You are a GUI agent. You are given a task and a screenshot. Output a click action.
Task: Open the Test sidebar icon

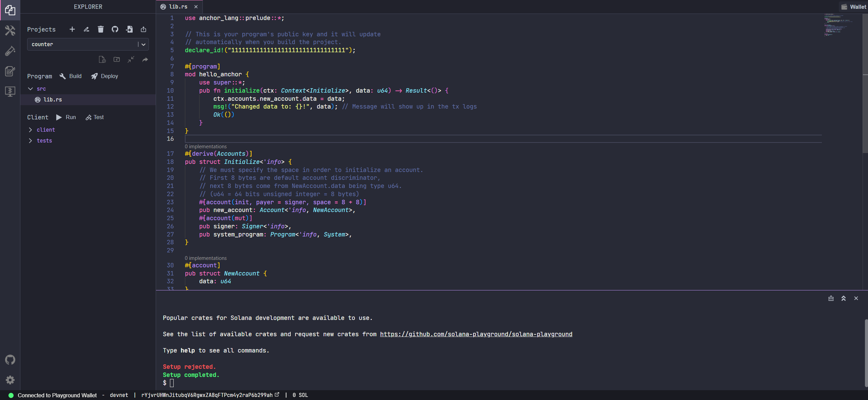[x=10, y=51]
